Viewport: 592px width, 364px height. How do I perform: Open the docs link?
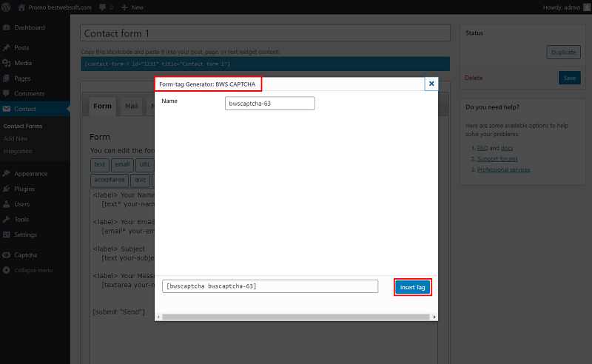tap(507, 148)
